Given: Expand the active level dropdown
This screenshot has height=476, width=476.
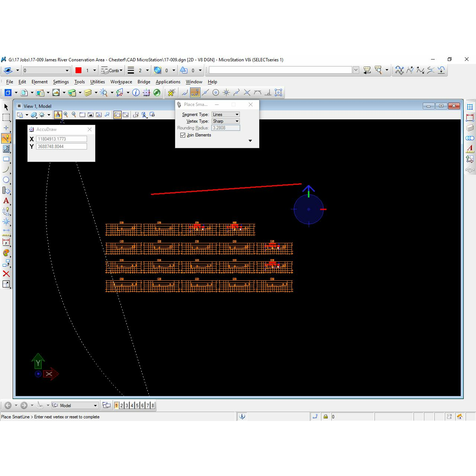Looking at the screenshot, I should point(67,71).
